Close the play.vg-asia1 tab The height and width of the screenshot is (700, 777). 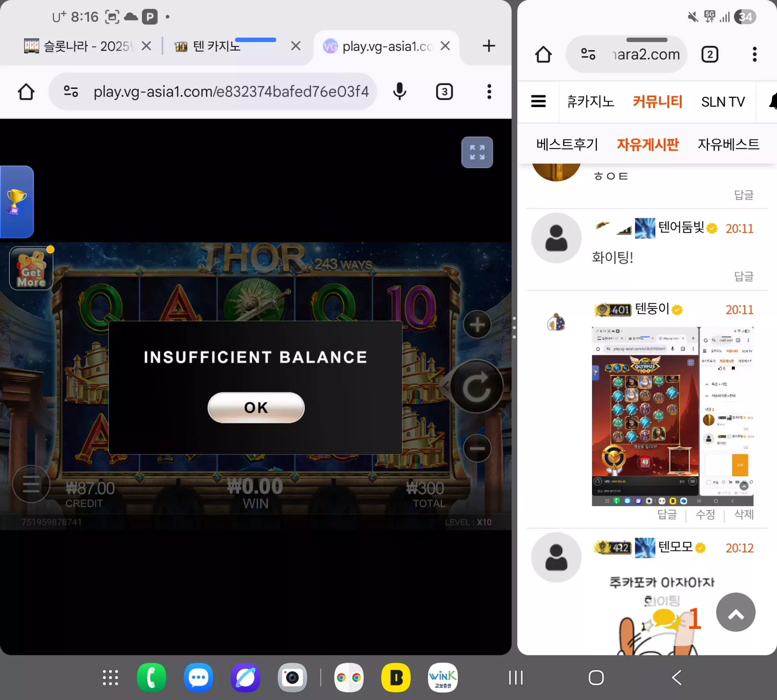(445, 46)
